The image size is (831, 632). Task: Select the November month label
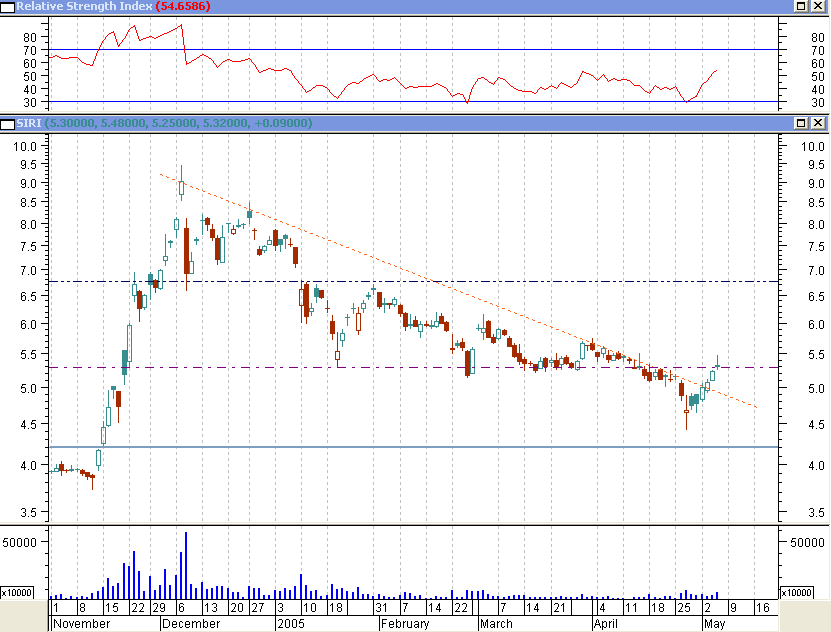pyautogui.click(x=82, y=624)
